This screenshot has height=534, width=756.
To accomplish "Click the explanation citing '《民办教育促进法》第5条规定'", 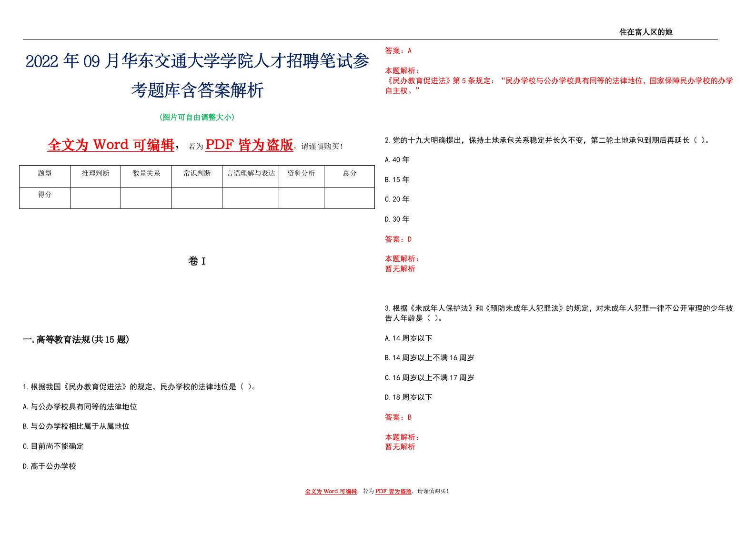I will (559, 86).
